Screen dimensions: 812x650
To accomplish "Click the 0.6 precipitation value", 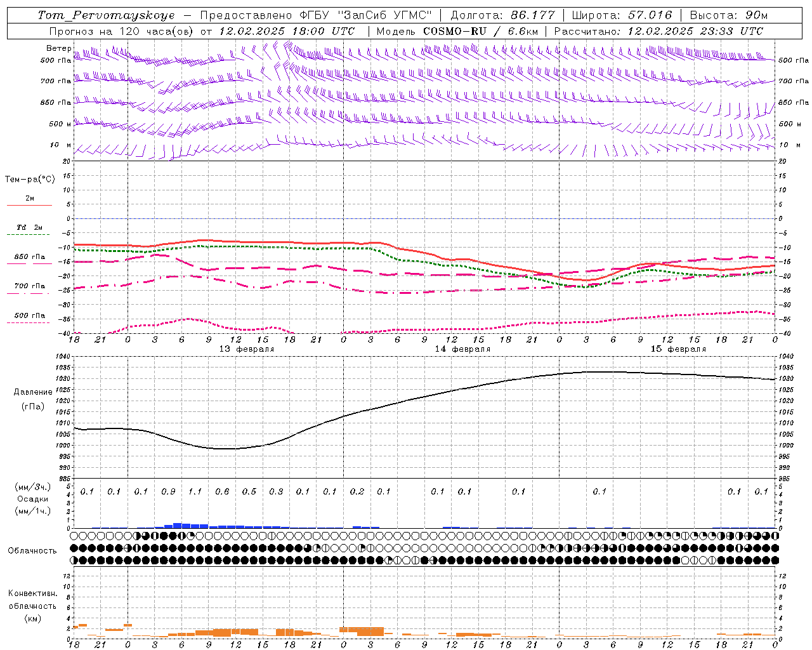I will tap(222, 492).
